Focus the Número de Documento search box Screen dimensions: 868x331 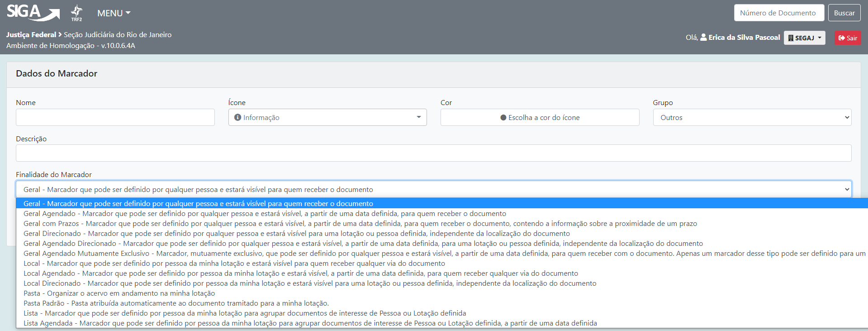pyautogui.click(x=778, y=13)
